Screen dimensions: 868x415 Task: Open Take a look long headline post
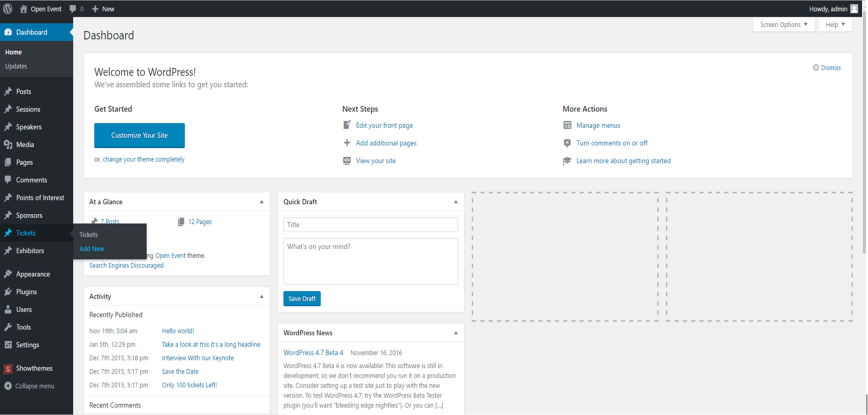click(211, 344)
